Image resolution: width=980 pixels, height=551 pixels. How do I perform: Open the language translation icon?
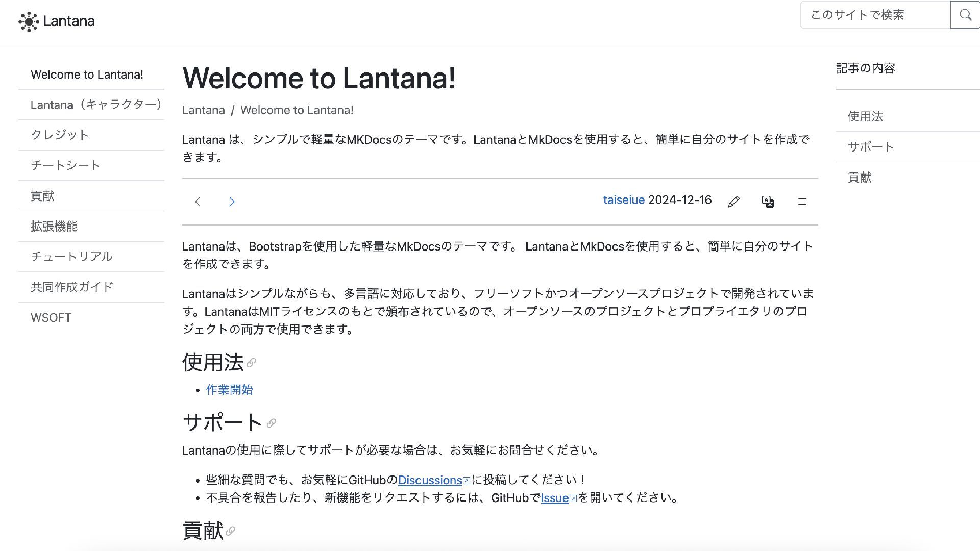[x=768, y=202]
